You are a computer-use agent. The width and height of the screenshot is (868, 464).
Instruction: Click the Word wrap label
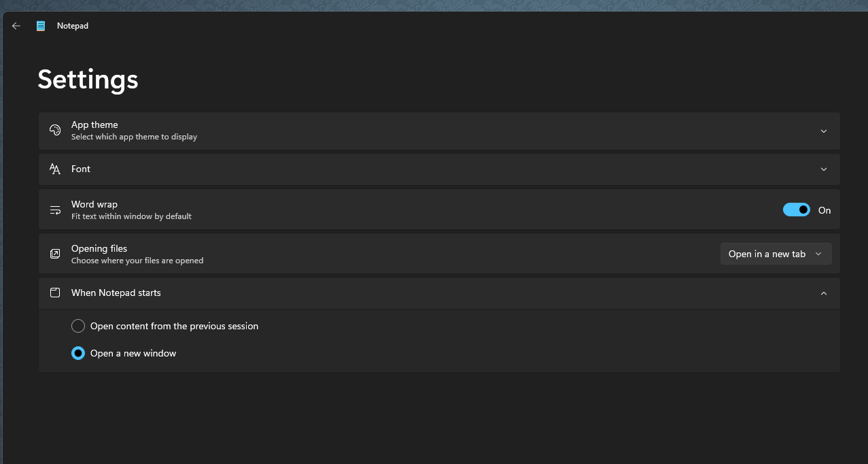pyautogui.click(x=94, y=204)
